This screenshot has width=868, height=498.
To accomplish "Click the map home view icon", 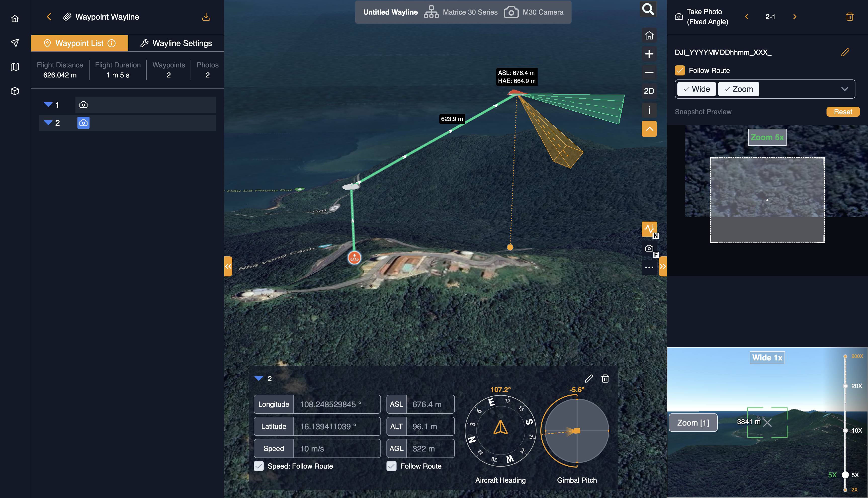I will tap(649, 35).
